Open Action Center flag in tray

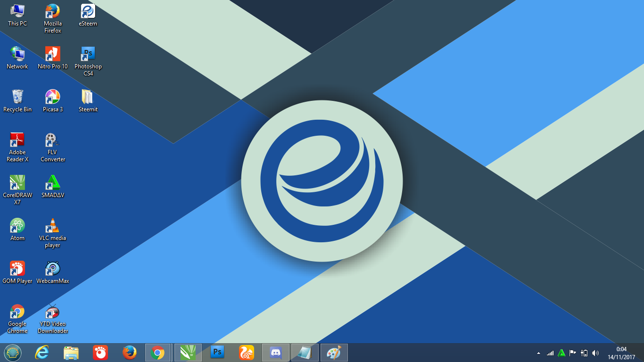[x=573, y=353]
